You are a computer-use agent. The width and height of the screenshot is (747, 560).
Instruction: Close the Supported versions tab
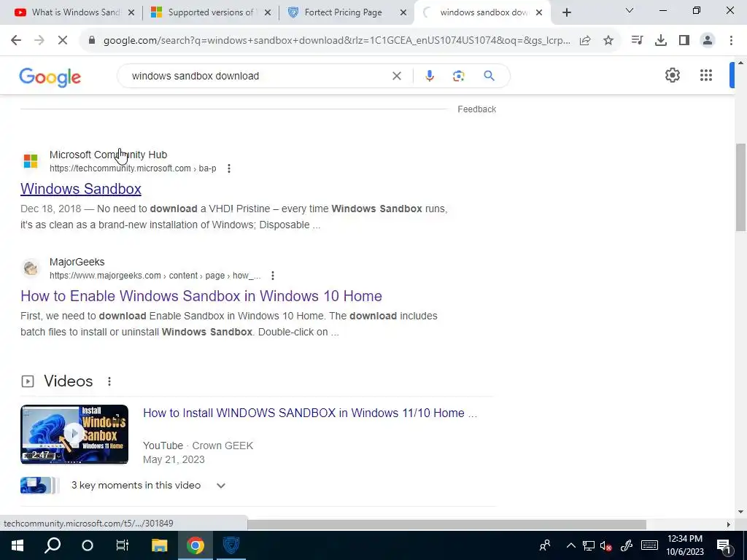[268, 12]
